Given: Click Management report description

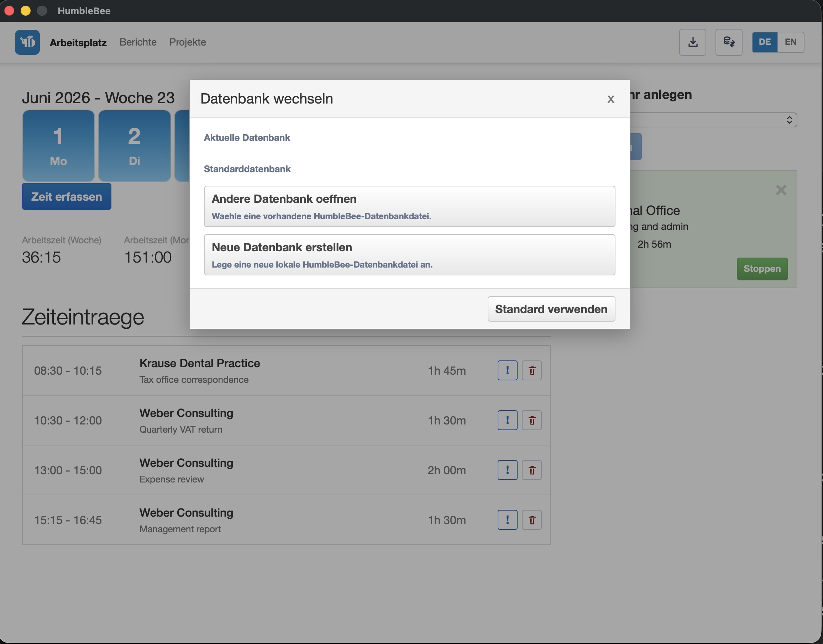Looking at the screenshot, I should (180, 529).
